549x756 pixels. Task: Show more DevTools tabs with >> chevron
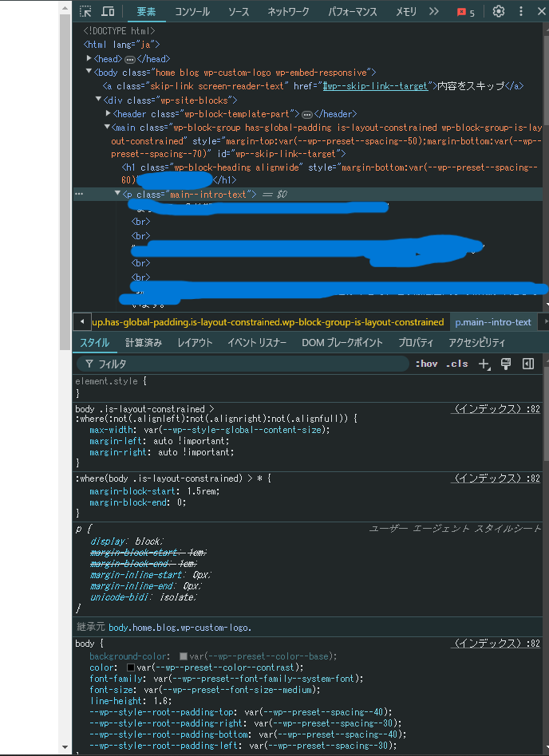(434, 12)
